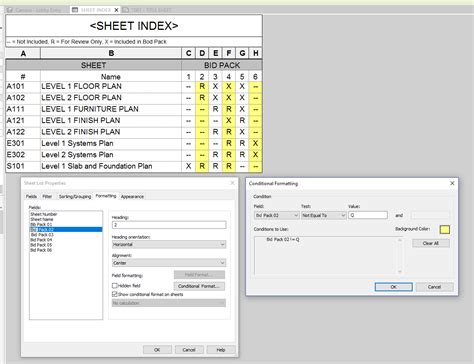The height and width of the screenshot is (364, 474).
Task: Switch to the Sorting/Grouping tab
Action: (x=75, y=196)
